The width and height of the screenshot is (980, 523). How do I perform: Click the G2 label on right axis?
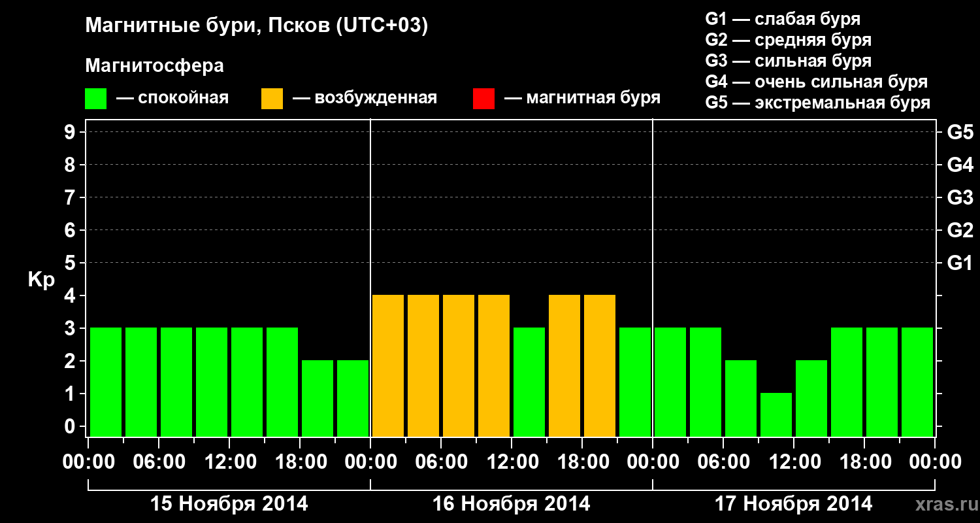[960, 230]
